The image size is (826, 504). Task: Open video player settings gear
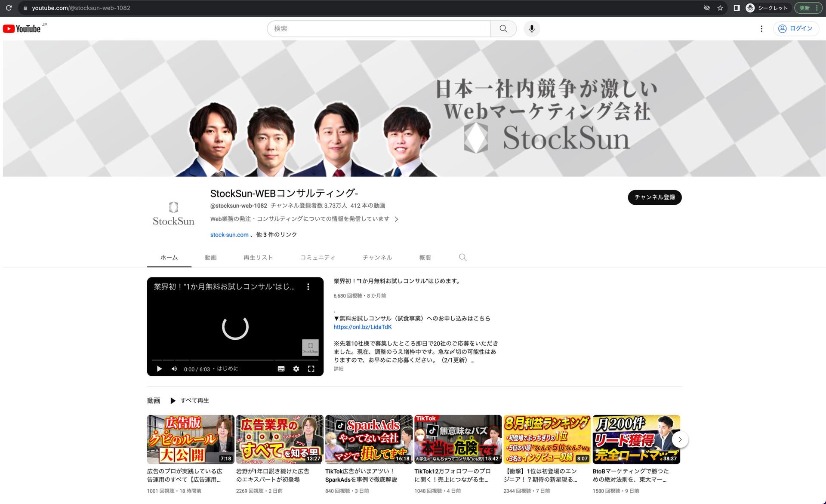296,369
